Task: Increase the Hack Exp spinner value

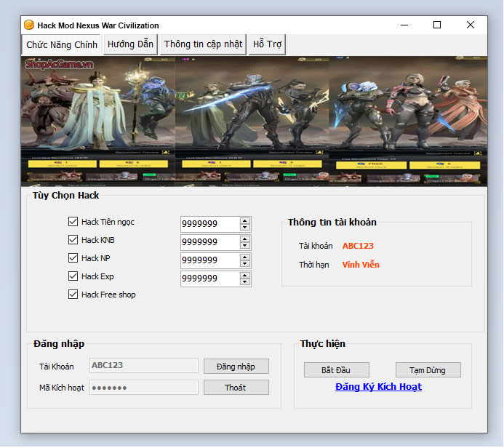Action: 245,276
